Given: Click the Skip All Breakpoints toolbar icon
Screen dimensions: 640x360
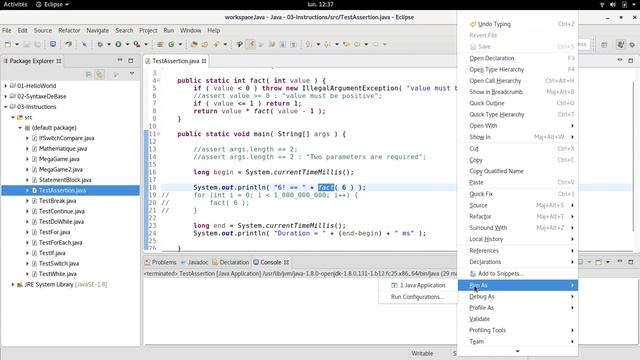Looking at the screenshot, I should coord(84,44).
